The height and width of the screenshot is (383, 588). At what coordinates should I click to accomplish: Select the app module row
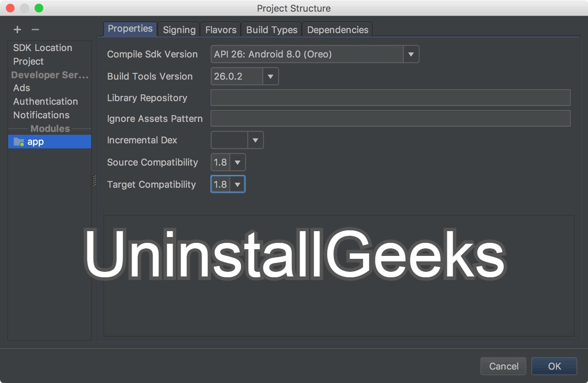tap(50, 141)
